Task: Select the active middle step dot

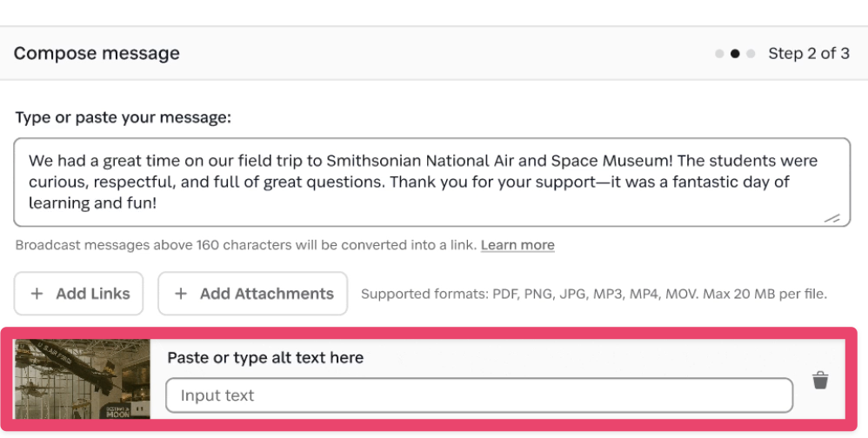Action: 735,54
